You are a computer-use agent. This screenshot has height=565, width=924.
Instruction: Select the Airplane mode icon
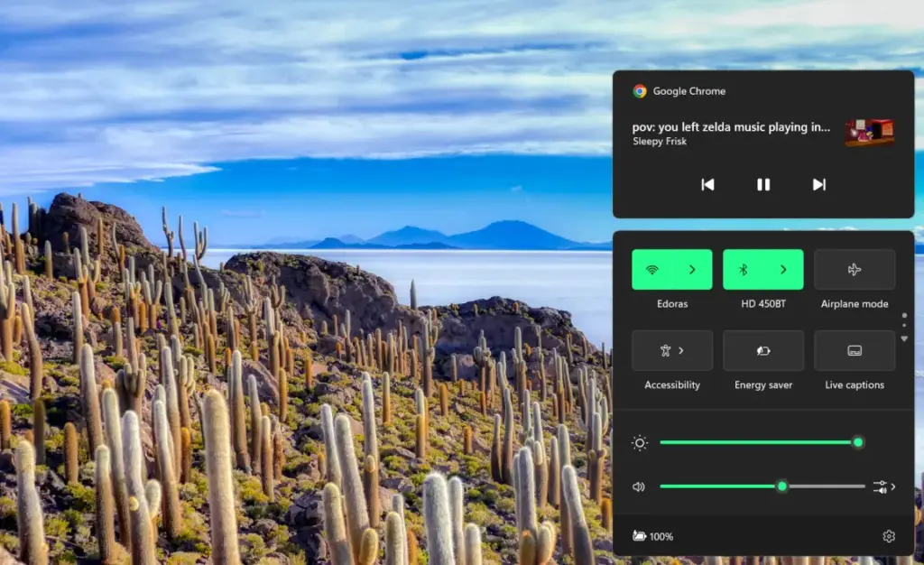click(x=854, y=269)
